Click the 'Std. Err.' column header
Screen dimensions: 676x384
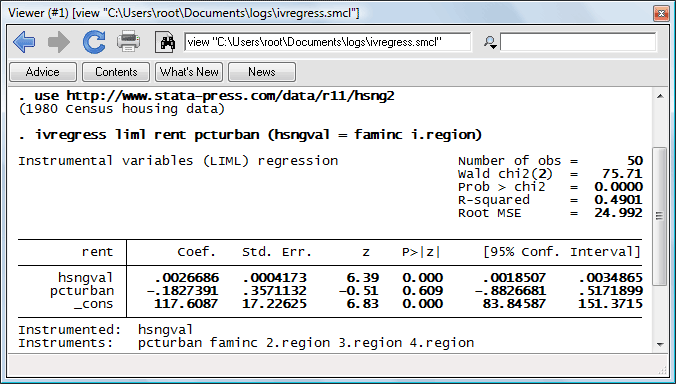[276, 252]
